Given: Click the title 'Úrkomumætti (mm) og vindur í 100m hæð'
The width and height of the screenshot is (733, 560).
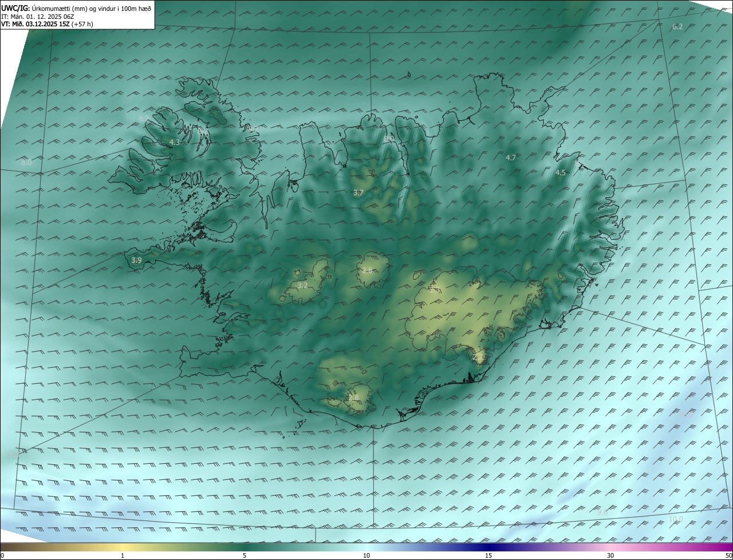Looking at the screenshot, I should coord(91,9).
